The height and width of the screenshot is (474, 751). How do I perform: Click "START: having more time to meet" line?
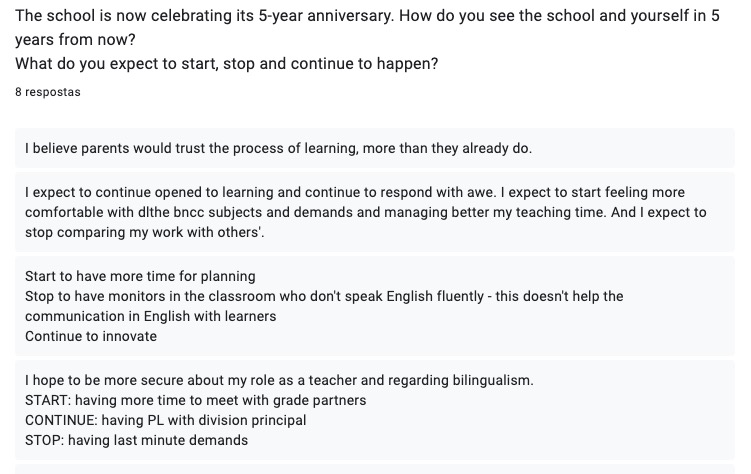coord(196,400)
